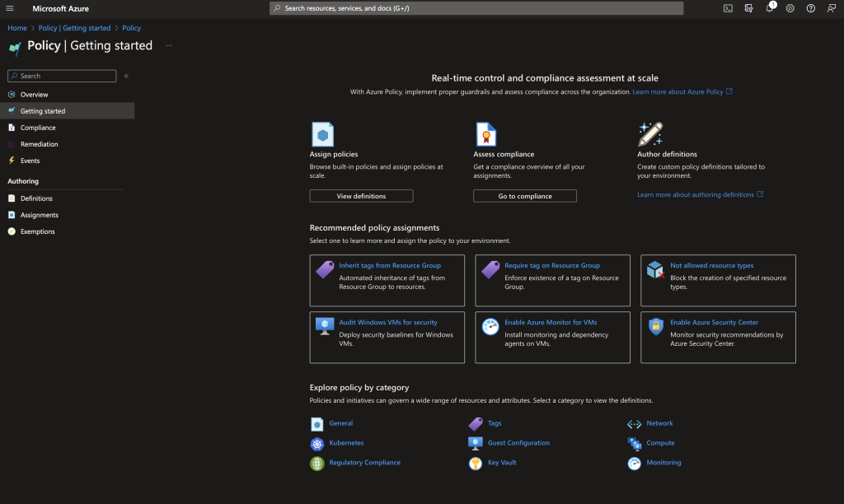844x504 pixels.
Task: Focus the sidebar Search field
Action: point(62,76)
